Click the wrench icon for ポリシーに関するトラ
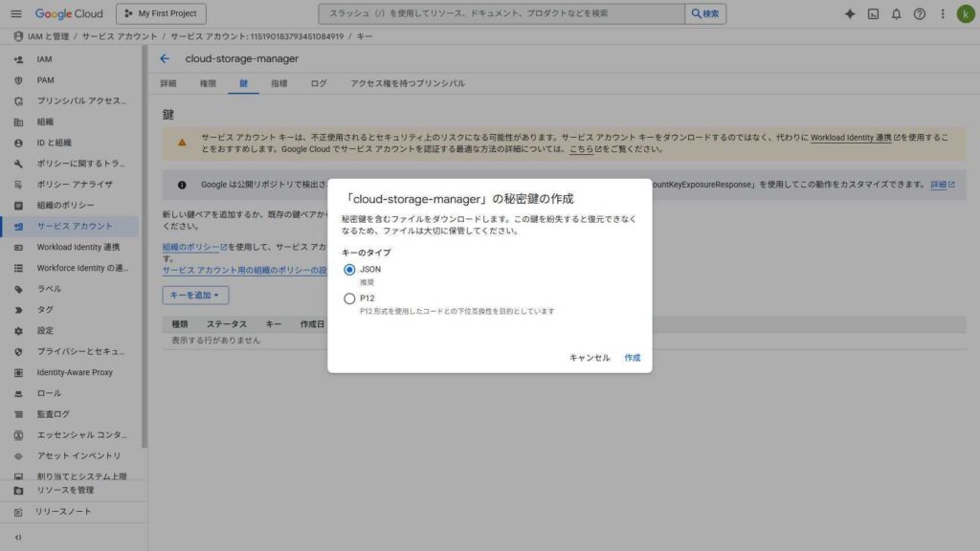 click(x=18, y=164)
